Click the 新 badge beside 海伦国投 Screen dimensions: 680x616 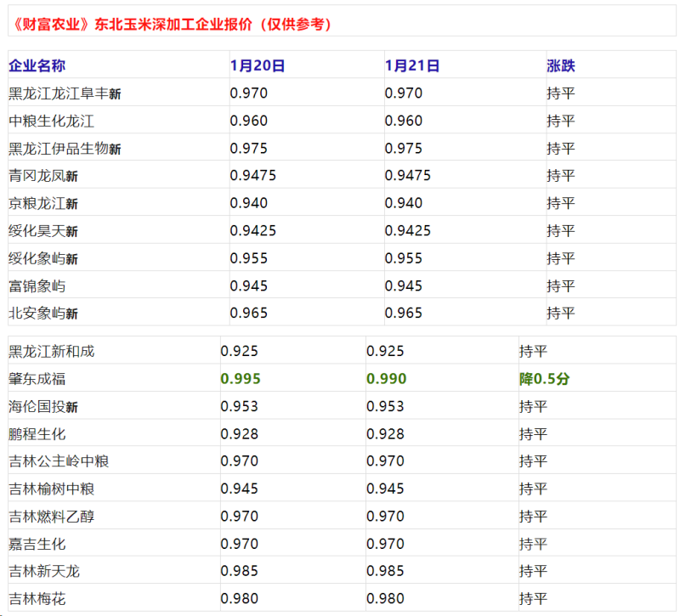click(72, 408)
